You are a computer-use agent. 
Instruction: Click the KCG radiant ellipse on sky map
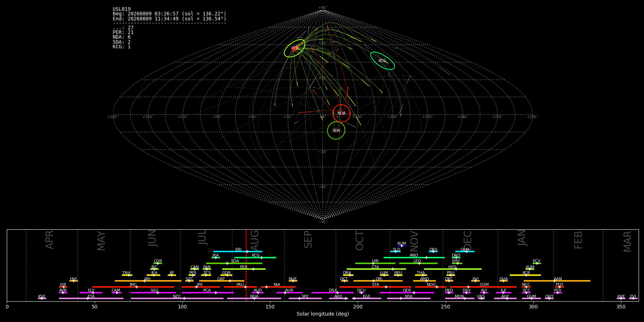click(382, 61)
